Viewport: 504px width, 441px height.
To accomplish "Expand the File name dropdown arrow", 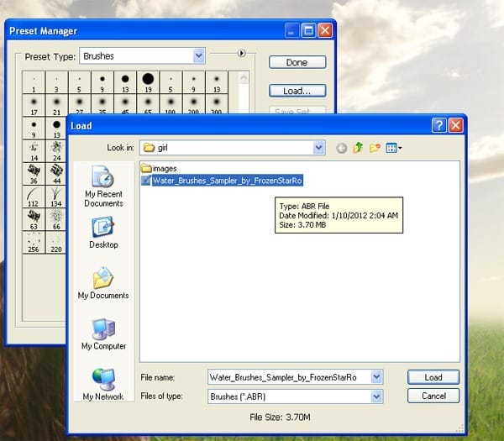I will coord(376,376).
